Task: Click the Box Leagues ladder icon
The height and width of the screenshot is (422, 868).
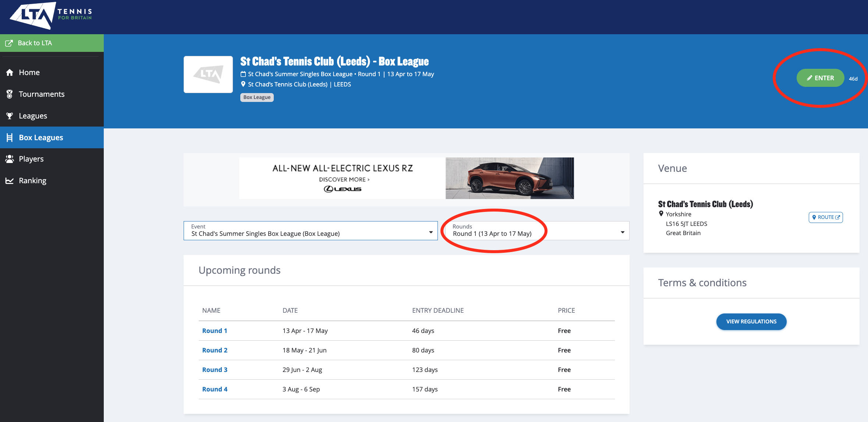Action: tap(10, 138)
